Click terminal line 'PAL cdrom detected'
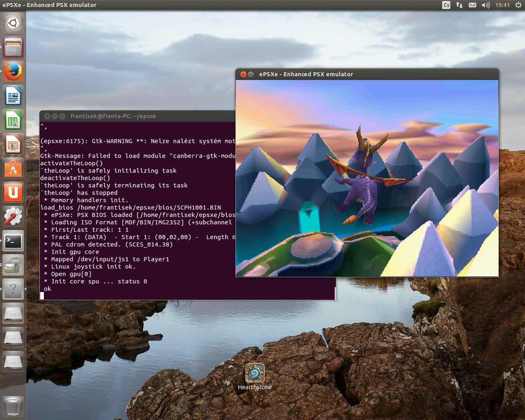525x420 pixels. click(x=108, y=244)
